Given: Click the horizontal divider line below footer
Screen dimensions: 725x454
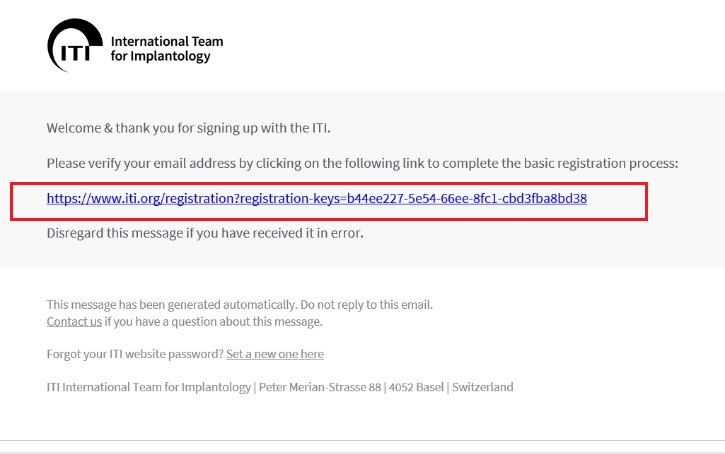Looking at the screenshot, I should click(362, 441).
